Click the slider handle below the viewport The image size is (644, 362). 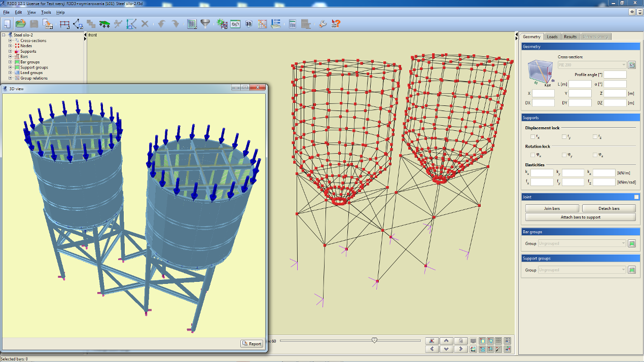[374, 340]
